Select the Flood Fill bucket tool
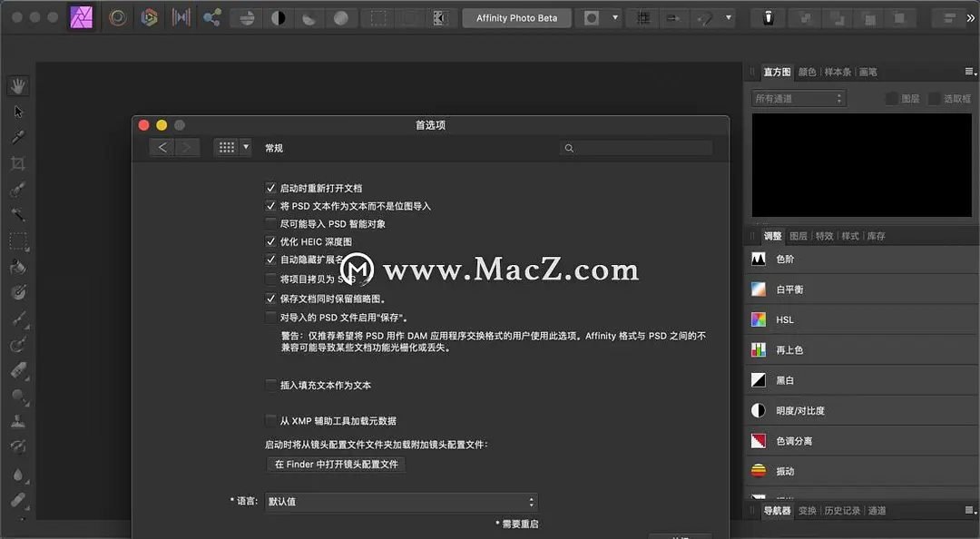The height and width of the screenshot is (539, 980). 18,267
